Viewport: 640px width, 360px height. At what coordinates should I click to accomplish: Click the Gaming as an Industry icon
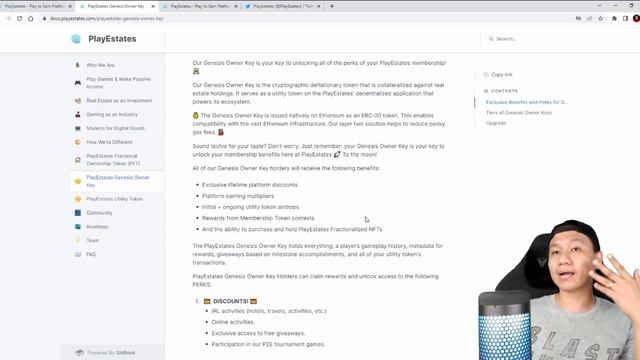click(78, 114)
